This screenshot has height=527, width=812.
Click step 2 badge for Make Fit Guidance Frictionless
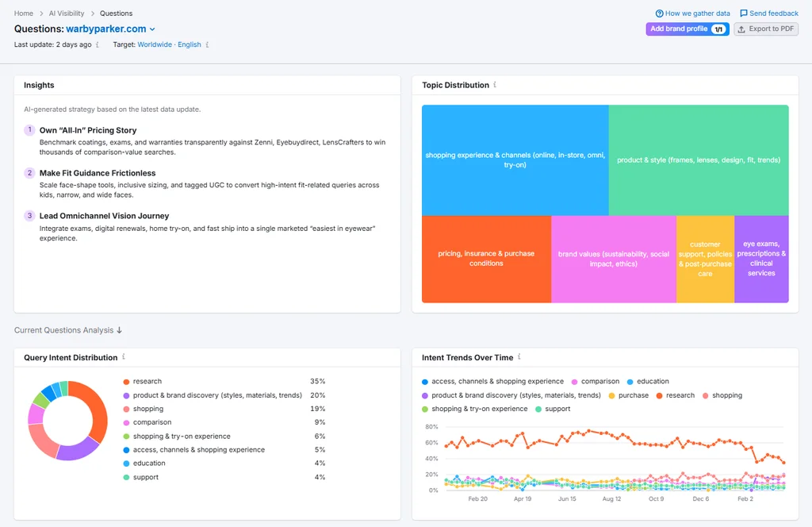(29, 173)
